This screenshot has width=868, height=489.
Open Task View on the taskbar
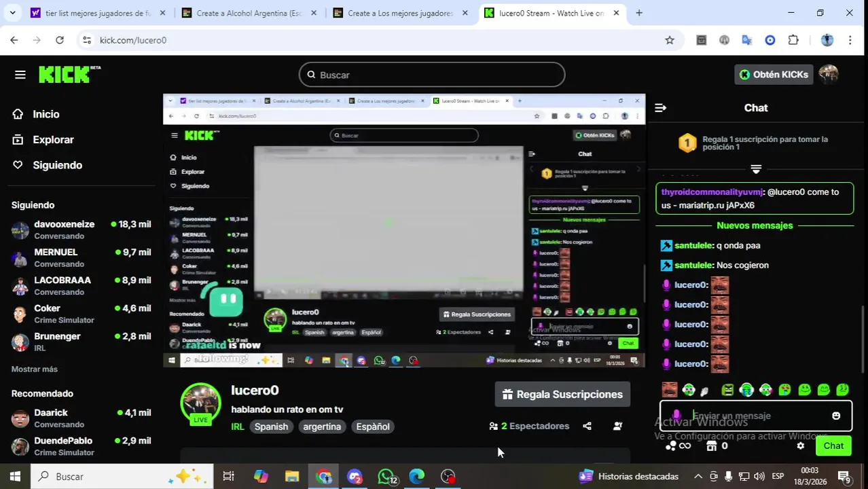point(229,477)
